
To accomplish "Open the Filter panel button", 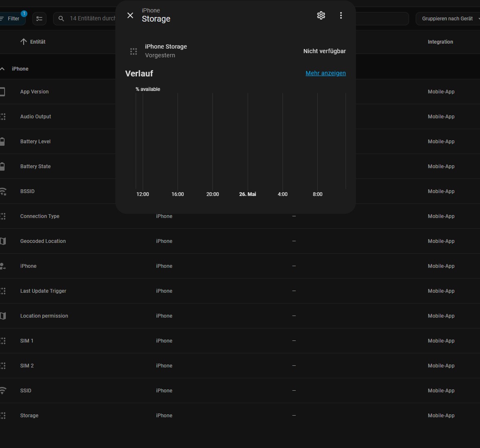I will point(12,18).
